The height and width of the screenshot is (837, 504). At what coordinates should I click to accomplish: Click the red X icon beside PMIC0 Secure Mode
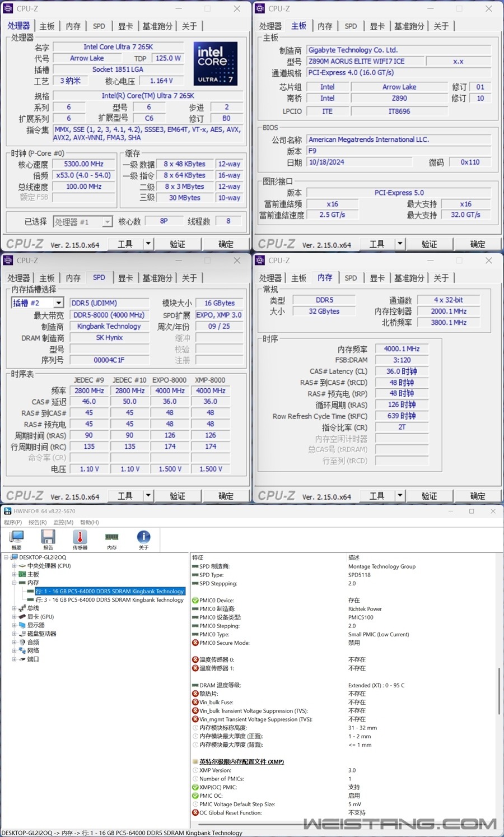pyautogui.click(x=195, y=643)
